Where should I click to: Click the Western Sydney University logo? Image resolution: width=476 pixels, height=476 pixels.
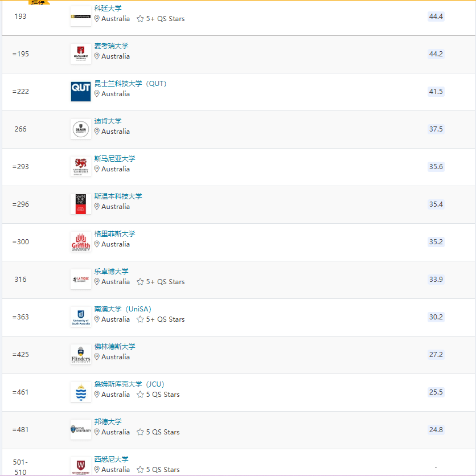(81, 466)
